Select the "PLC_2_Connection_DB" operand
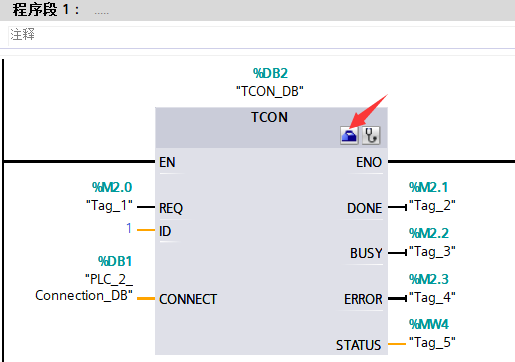The image size is (515, 362). coord(84,287)
